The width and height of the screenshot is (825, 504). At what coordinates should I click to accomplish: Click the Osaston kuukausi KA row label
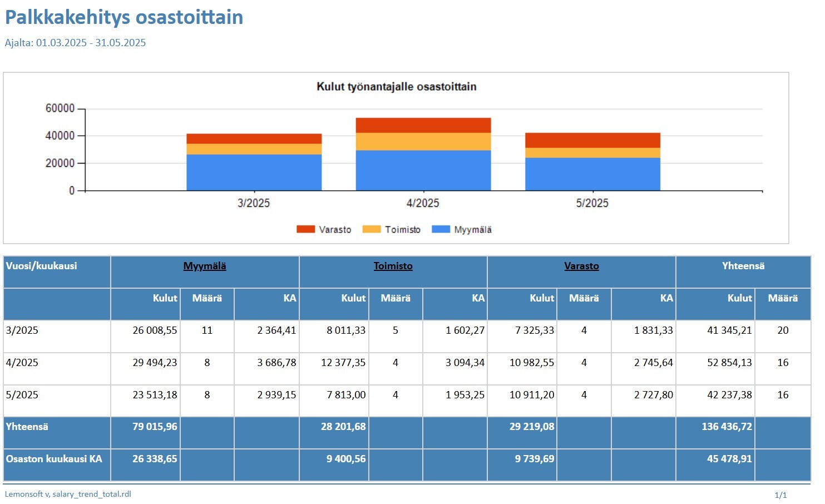click(54, 459)
